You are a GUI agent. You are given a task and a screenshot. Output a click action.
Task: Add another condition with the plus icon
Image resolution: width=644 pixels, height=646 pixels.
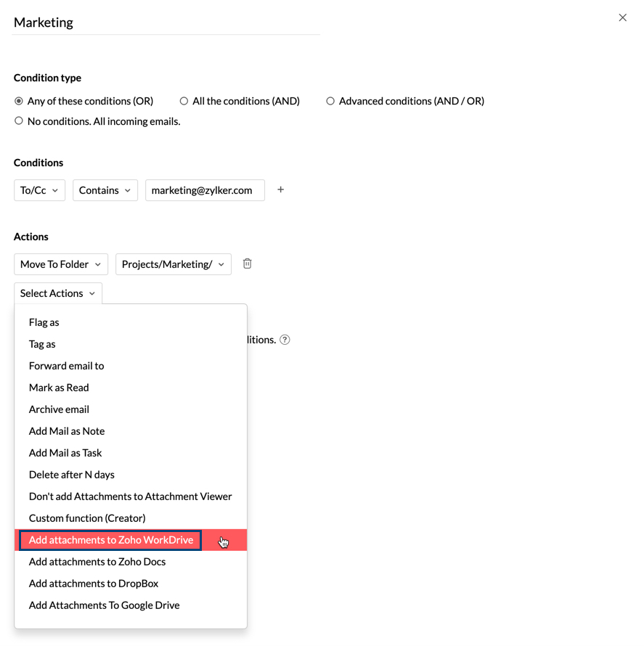pyautogui.click(x=280, y=189)
